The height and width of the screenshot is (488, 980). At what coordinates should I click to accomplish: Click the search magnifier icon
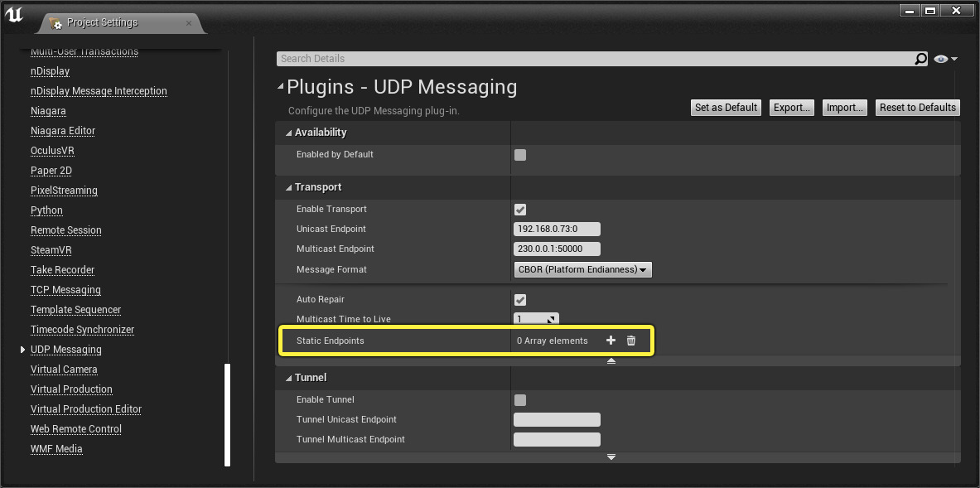[920, 59]
